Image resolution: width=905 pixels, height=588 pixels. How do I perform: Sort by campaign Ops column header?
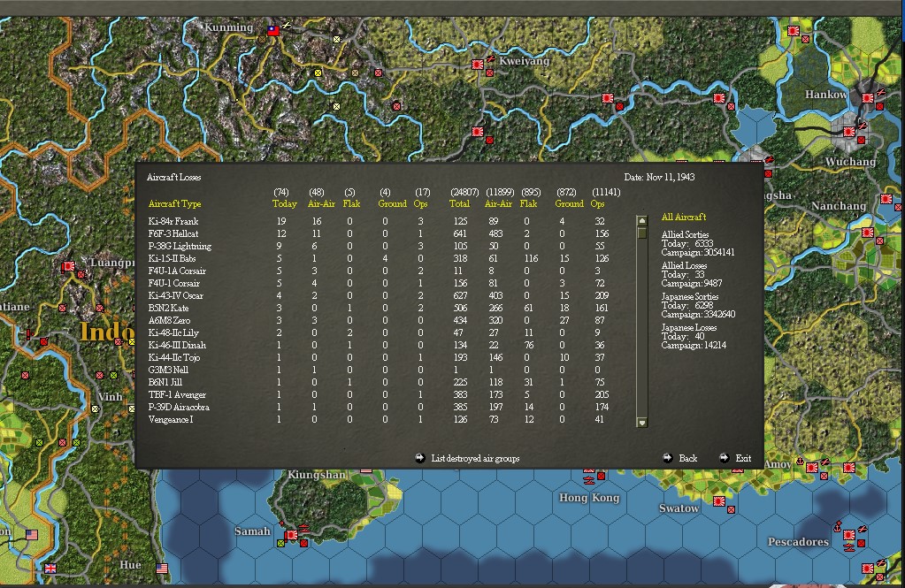click(x=597, y=203)
